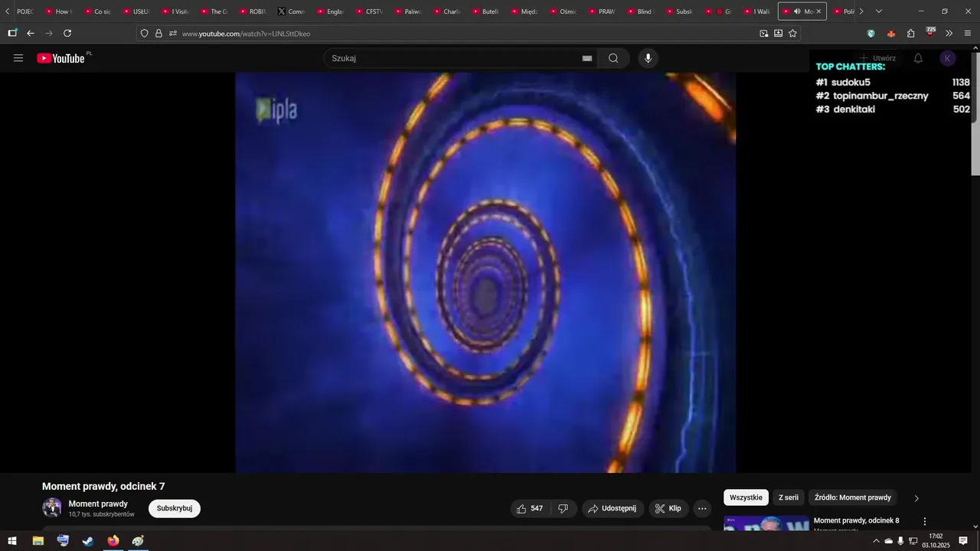This screenshot has width=980, height=551.
Task: Open the Firefox application menu
Action: [x=968, y=34]
